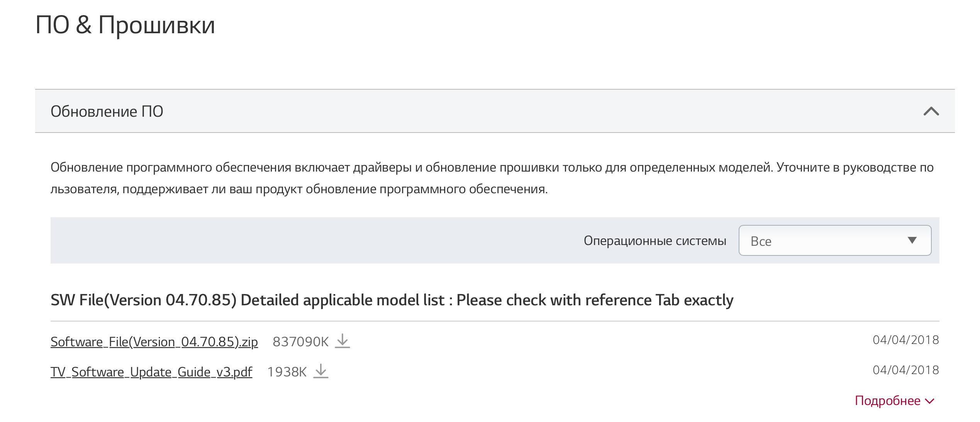Click the download arrow icon beside the PDF guide

[x=320, y=371]
